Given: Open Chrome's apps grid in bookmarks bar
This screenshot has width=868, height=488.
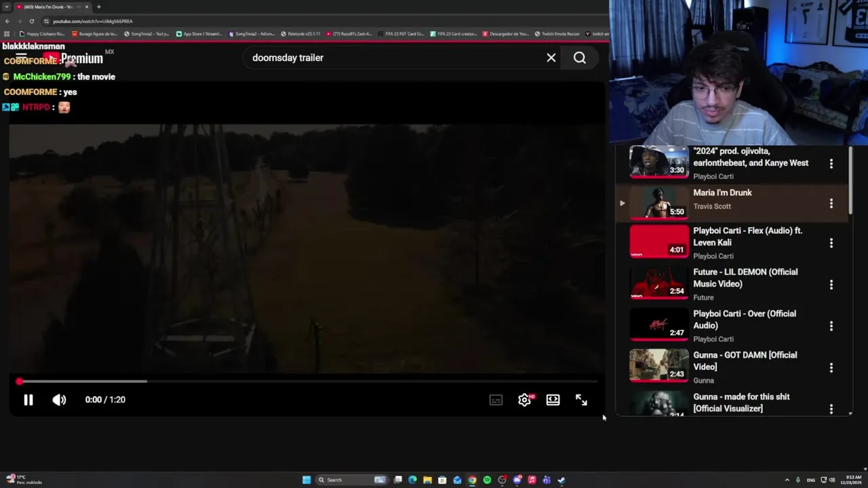Looking at the screenshot, I should tap(7, 34).
